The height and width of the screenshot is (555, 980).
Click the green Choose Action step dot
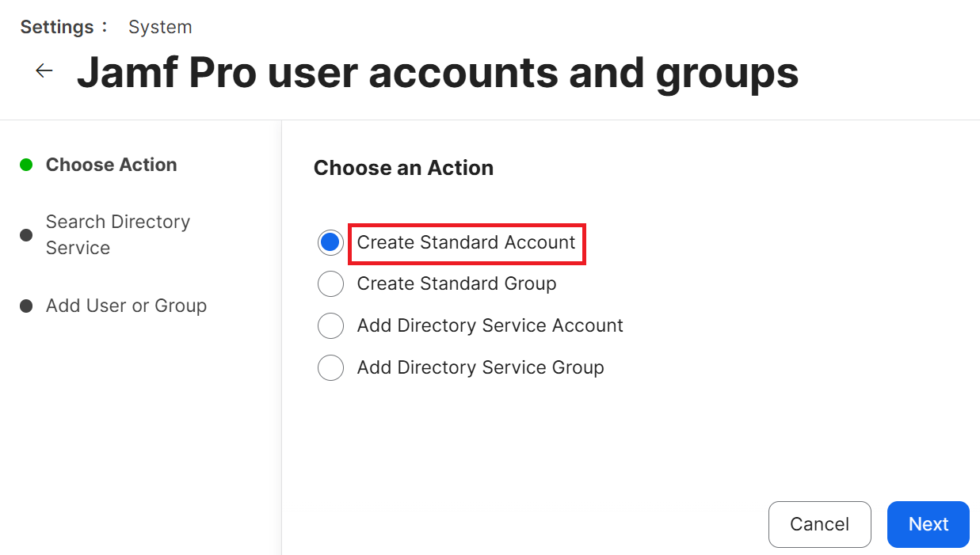26,165
